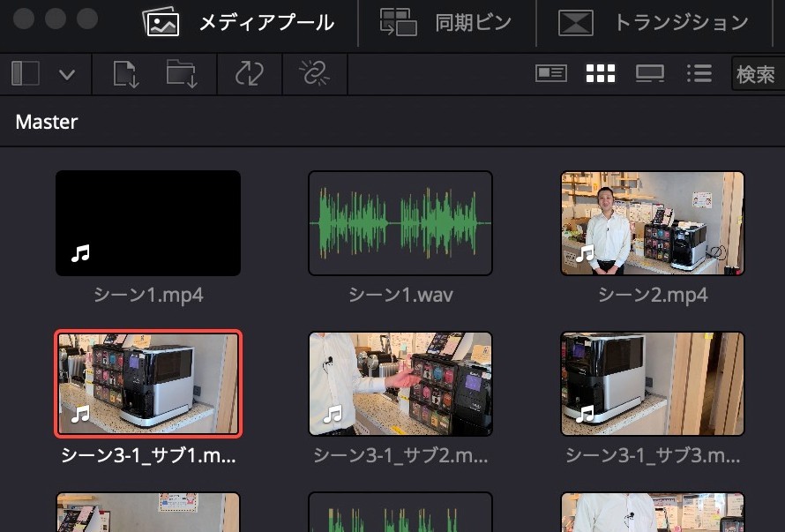Activate the thumbnail grid view icon
The width and height of the screenshot is (785, 532).
tap(601, 73)
